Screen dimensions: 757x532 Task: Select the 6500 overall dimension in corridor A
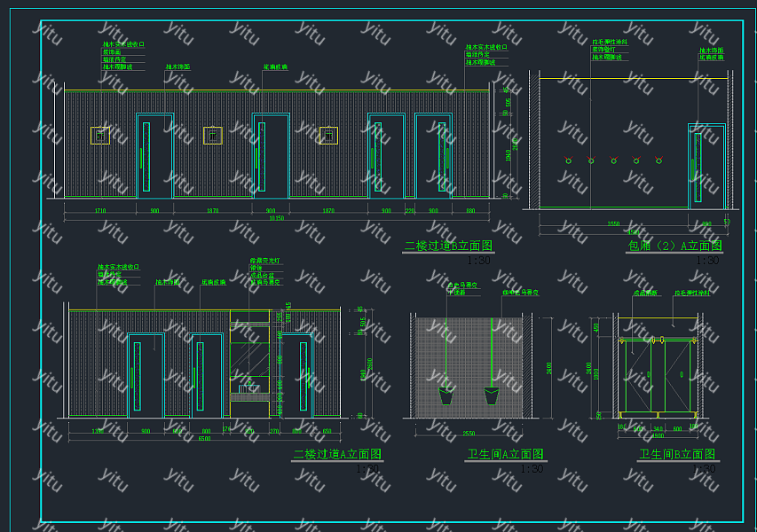204,438
